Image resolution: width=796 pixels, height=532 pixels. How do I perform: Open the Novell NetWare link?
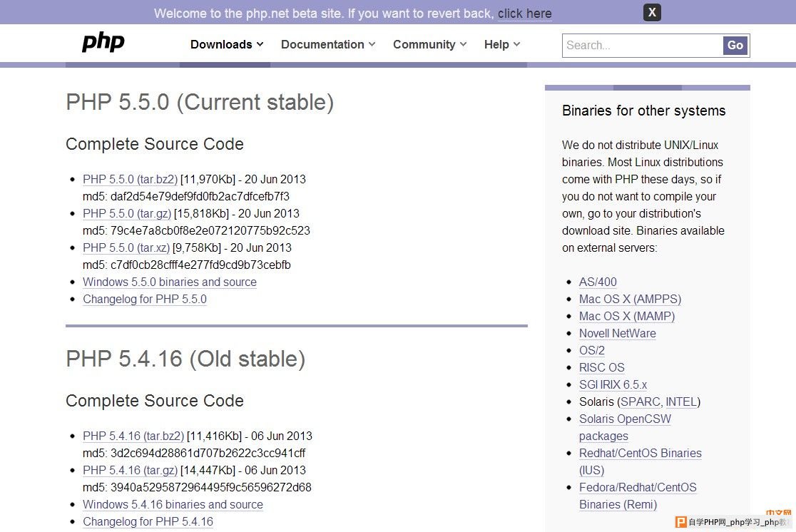pyautogui.click(x=617, y=334)
